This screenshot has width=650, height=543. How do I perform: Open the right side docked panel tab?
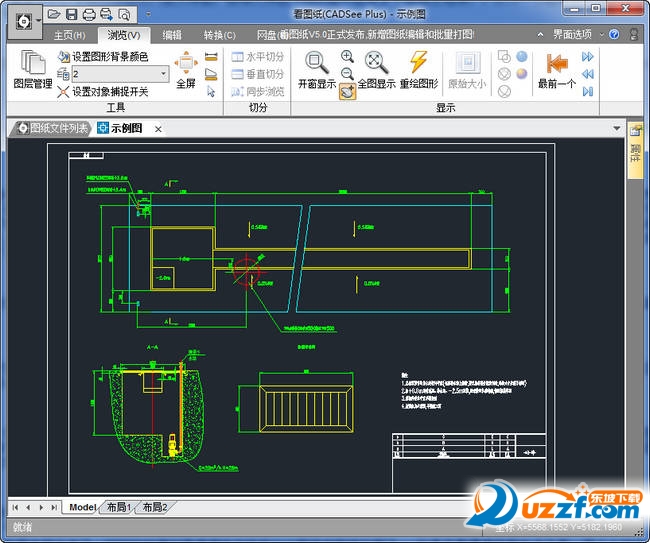click(635, 150)
